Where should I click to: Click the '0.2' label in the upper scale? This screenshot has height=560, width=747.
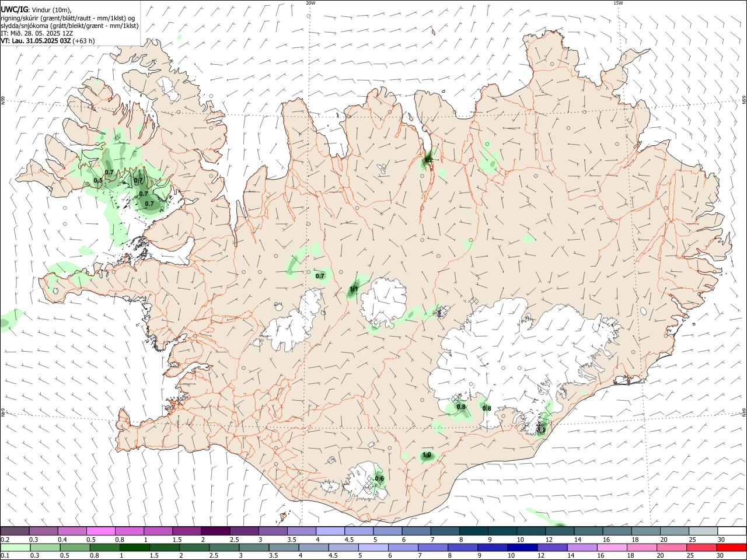[5, 540]
